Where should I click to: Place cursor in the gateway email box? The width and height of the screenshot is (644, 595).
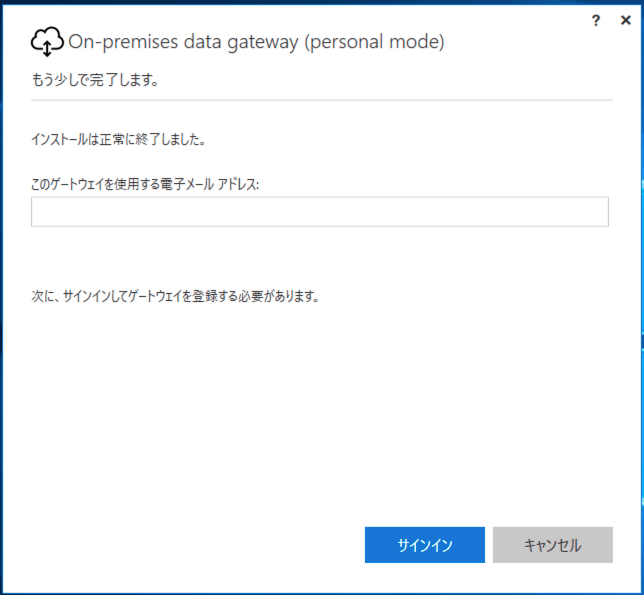(319, 212)
